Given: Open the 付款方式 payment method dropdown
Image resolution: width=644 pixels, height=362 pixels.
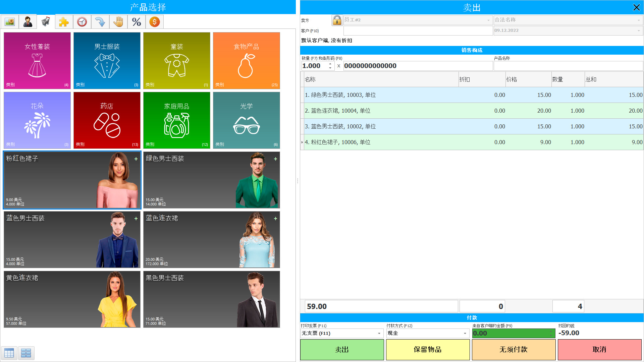Looking at the screenshot, I should point(465,334).
